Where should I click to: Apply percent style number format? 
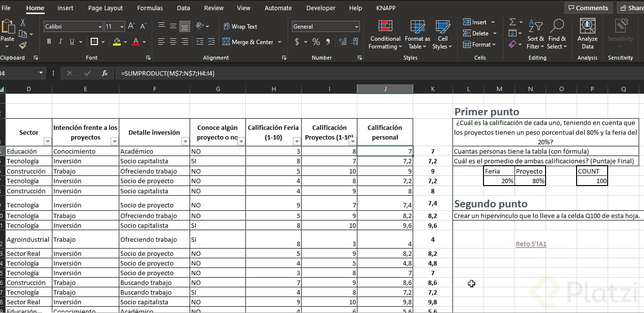316,42
